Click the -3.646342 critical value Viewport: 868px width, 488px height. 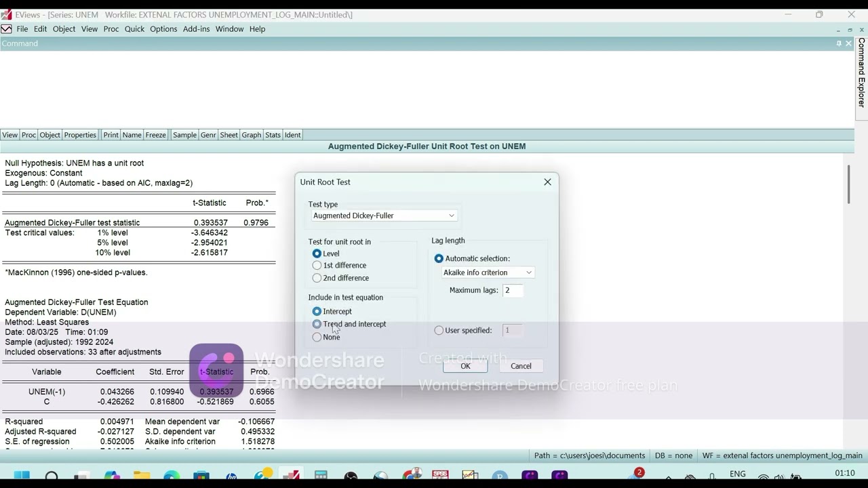click(x=210, y=232)
